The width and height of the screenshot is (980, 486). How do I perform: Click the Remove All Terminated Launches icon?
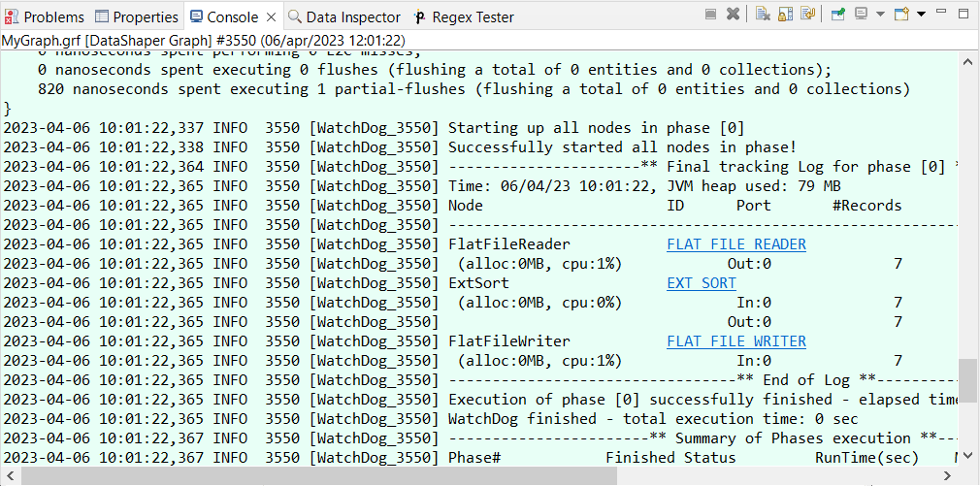[x=733, y=15]
